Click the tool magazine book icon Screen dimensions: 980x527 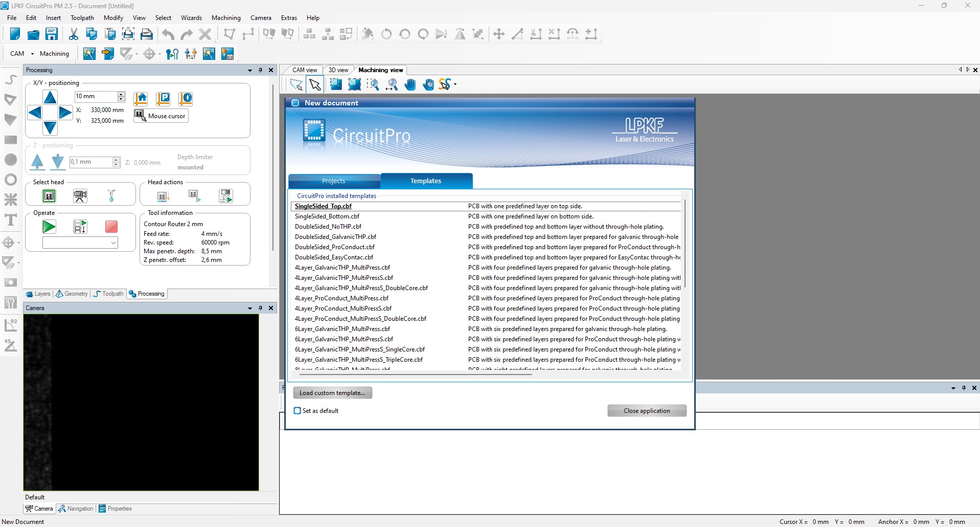tap(227, 54)
